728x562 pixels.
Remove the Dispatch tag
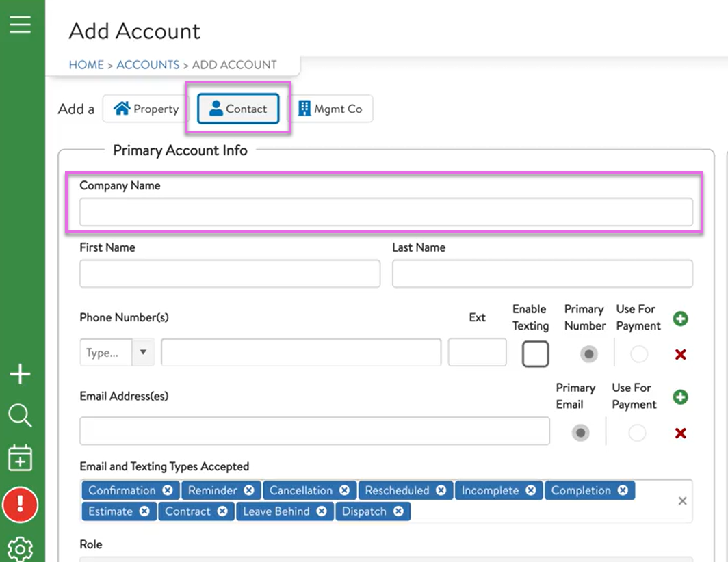pos(398,511)
